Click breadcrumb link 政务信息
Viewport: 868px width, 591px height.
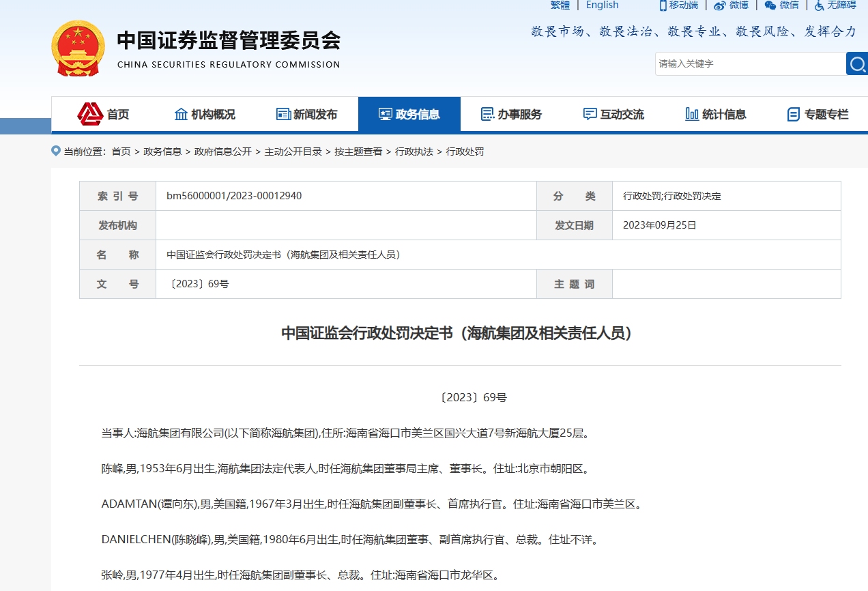[162, 152]
